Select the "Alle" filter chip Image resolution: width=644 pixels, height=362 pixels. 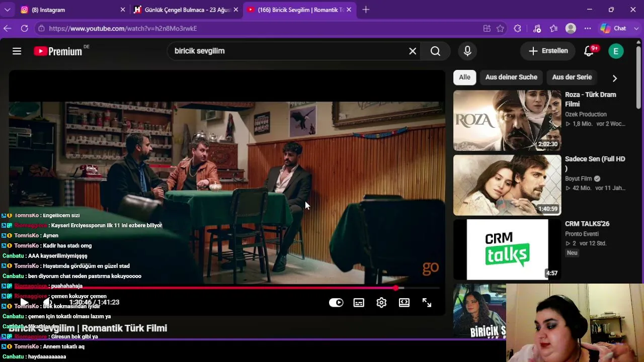tap(465, 77)
